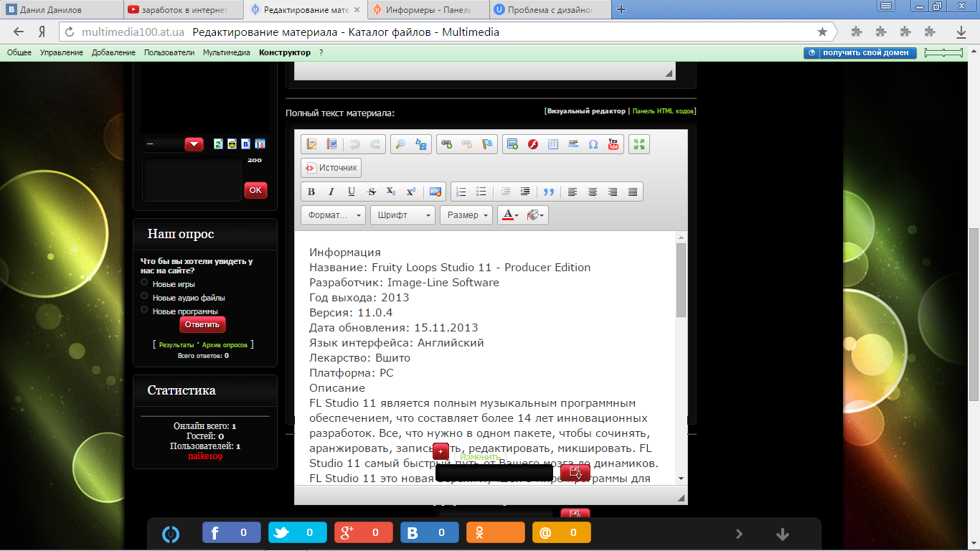
Task: Click the Twitter share counter
Action: coord(298,533)
